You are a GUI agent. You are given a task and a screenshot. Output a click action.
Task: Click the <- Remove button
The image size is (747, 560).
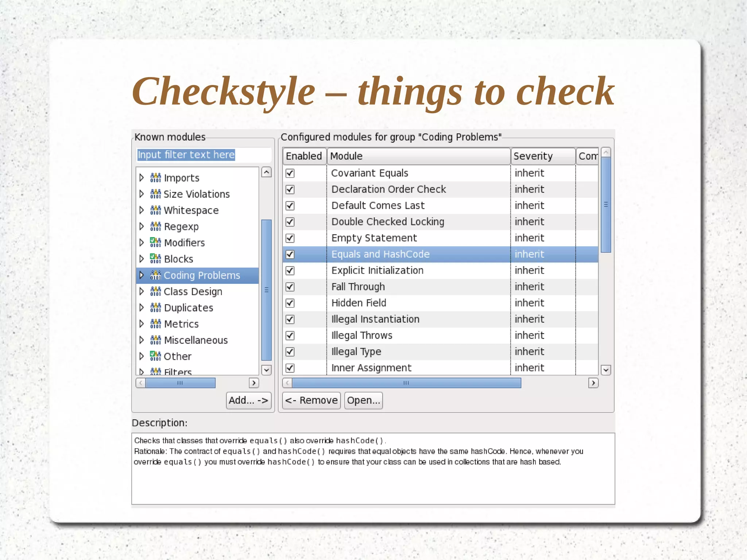(311, 400)
